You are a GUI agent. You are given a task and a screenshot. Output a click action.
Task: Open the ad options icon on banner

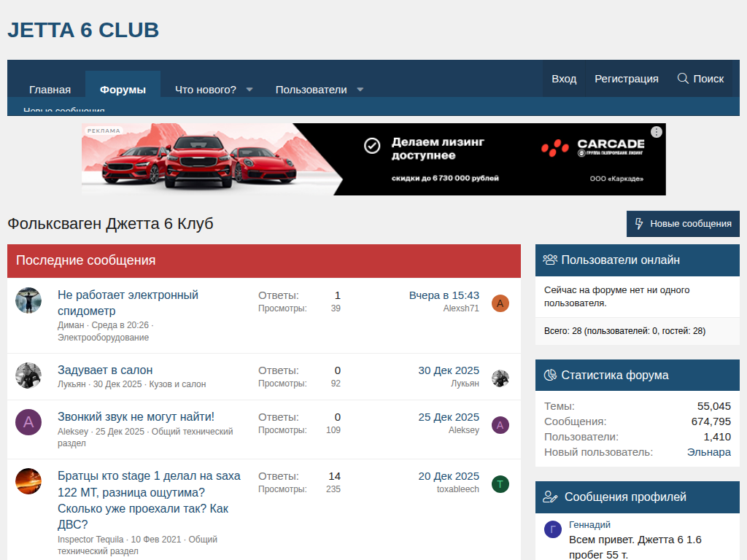[657, 132]
